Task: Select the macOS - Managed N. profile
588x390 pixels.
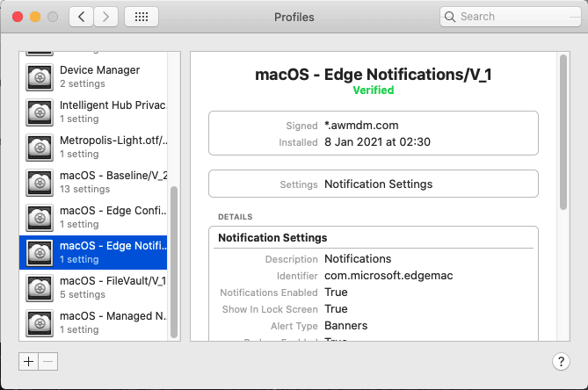Action: (x=93, y=323)
